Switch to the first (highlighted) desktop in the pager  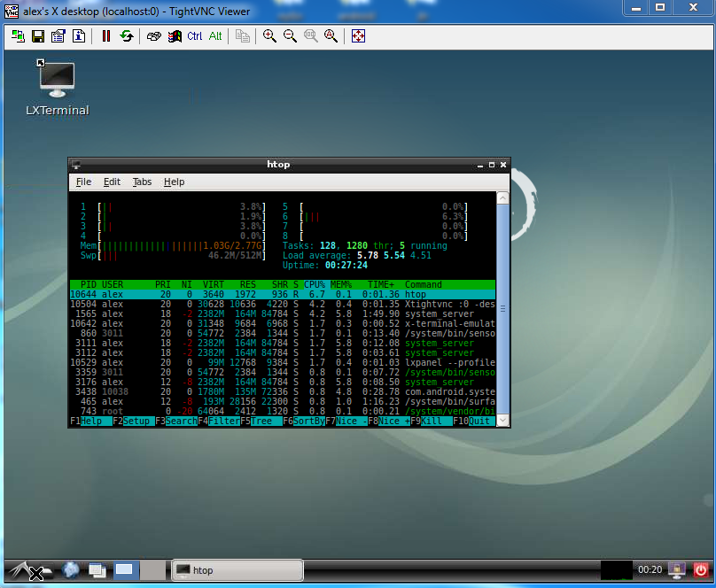(x=125, y=570)
